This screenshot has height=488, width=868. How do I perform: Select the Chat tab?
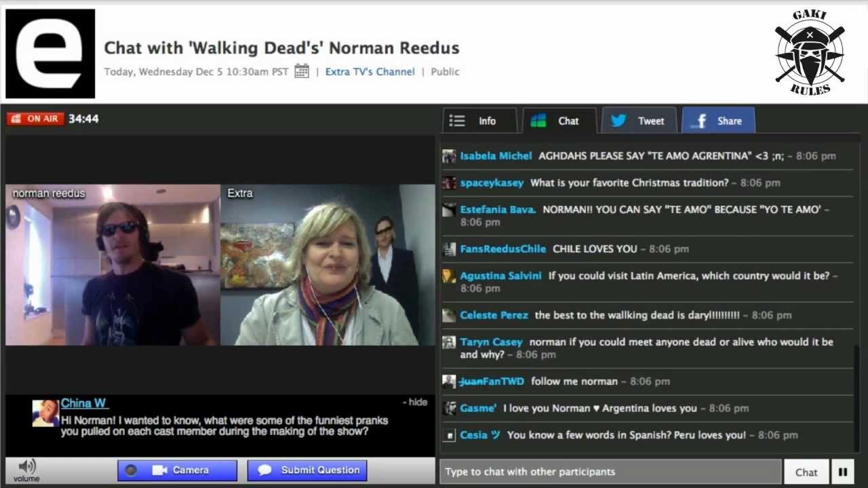click(559, 121)
